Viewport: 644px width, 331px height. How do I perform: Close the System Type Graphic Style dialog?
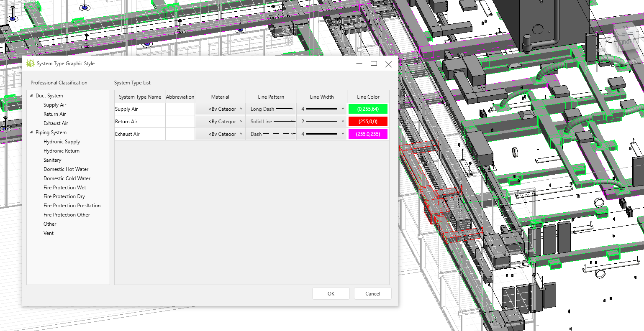tap(388, 64)
